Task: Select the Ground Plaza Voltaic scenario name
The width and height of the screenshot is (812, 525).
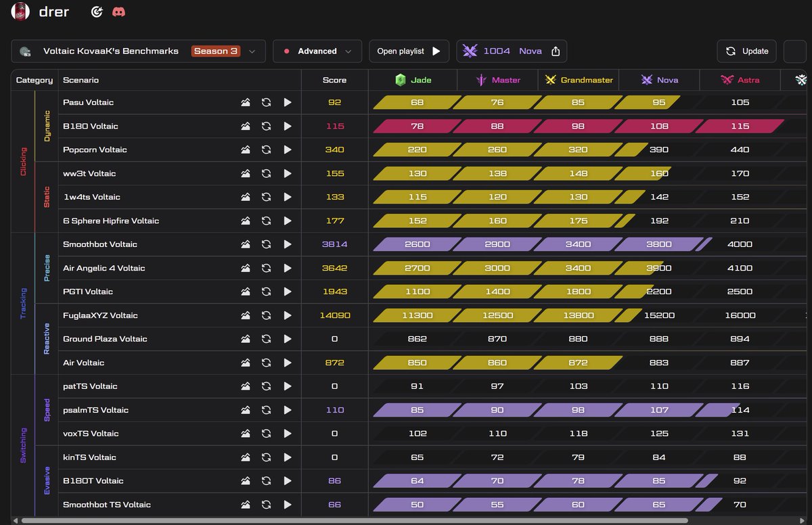Action: pos(105,339)
